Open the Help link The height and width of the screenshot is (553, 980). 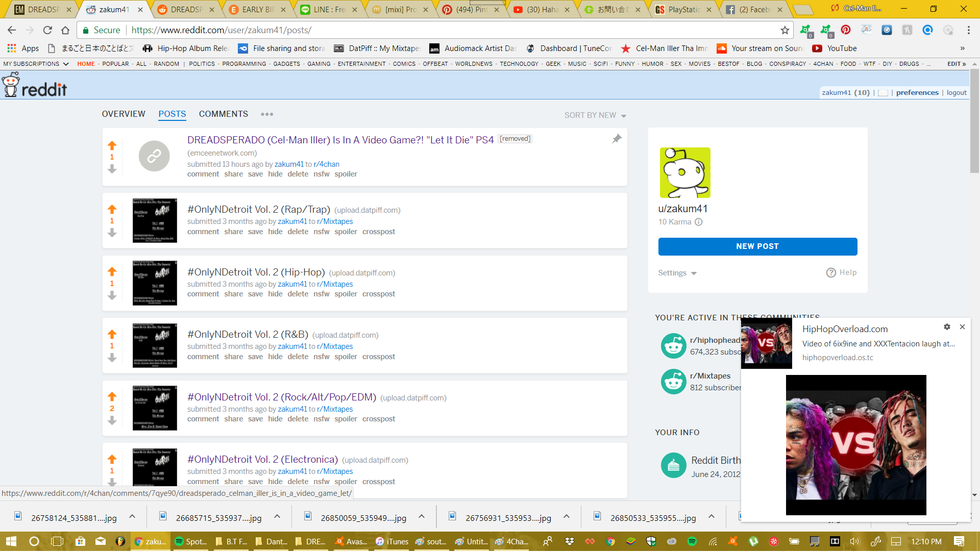point(842,272)
